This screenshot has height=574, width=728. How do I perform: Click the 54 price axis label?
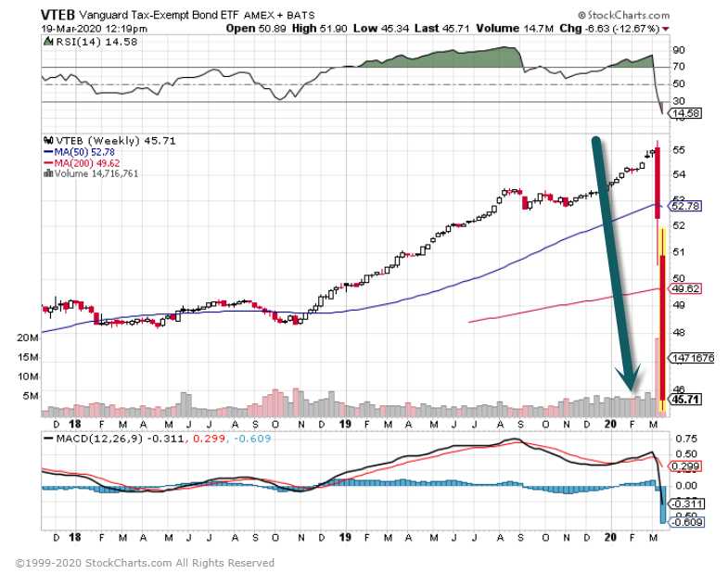coord(678,174)
